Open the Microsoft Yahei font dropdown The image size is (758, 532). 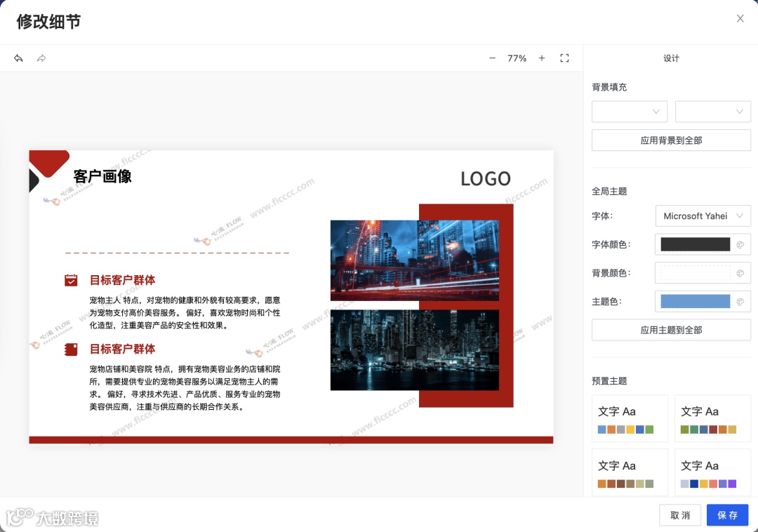pos(703,216)
